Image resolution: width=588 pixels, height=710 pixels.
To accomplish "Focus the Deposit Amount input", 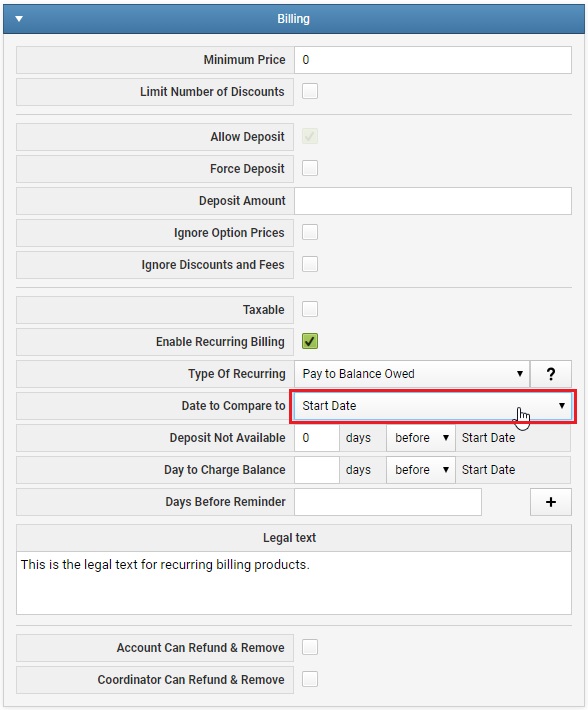I will [x=433, y=201].
